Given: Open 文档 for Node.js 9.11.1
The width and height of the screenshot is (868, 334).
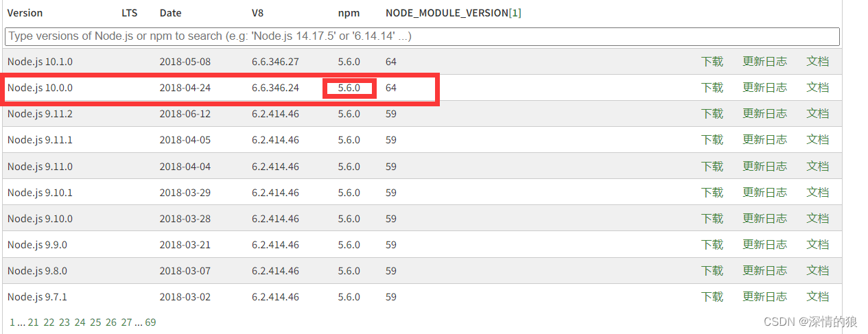Looking at the screenshot, I should pos(817,140).
